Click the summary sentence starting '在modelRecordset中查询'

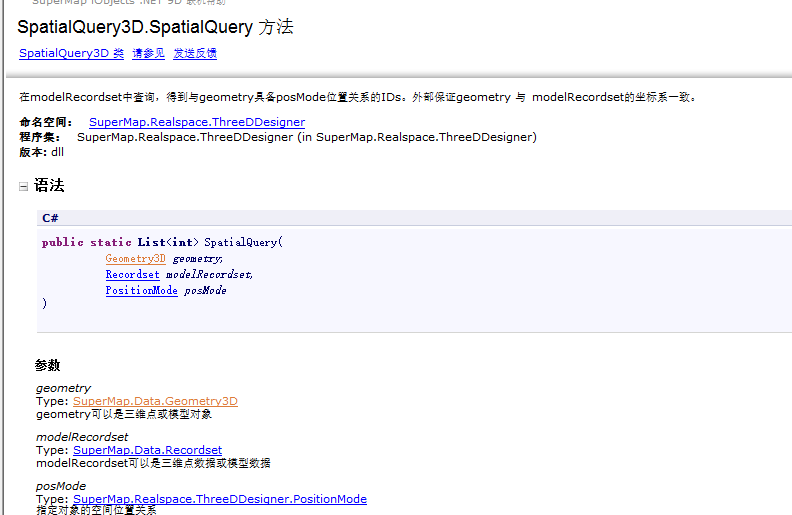click(x=358, y=97)
